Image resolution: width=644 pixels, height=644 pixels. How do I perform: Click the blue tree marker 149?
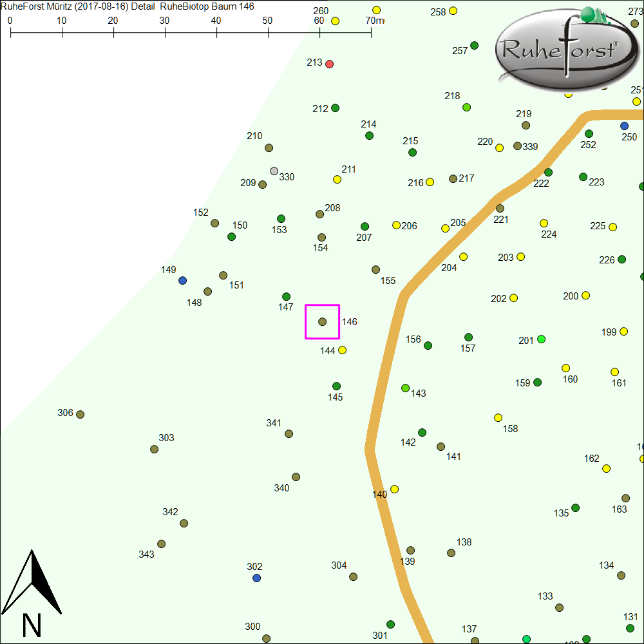(183, 281)
